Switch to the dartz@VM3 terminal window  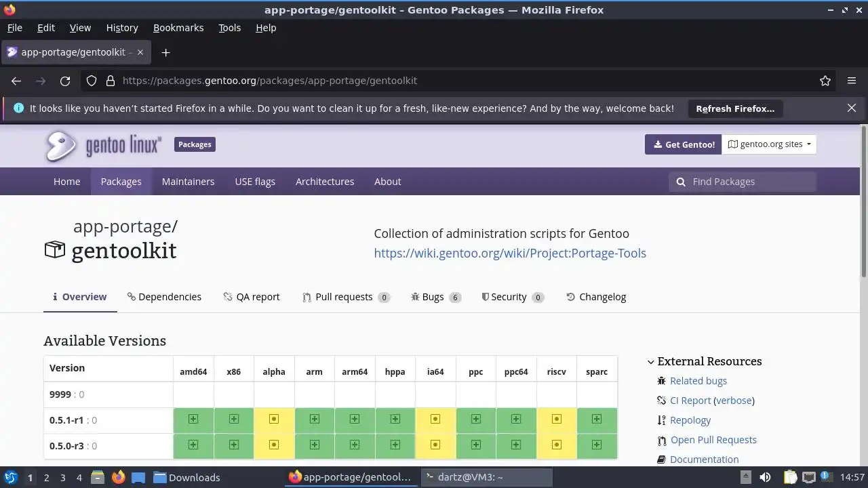tap(486, 477)
